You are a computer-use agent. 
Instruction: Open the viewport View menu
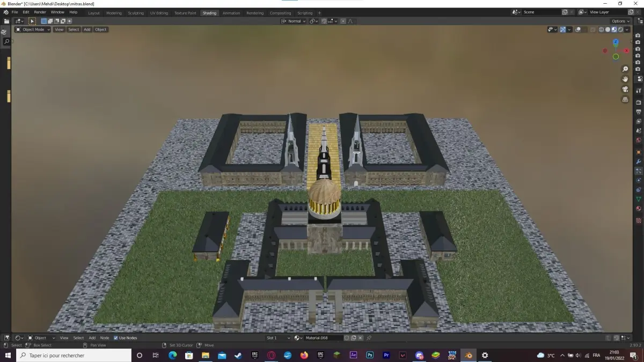59,29
